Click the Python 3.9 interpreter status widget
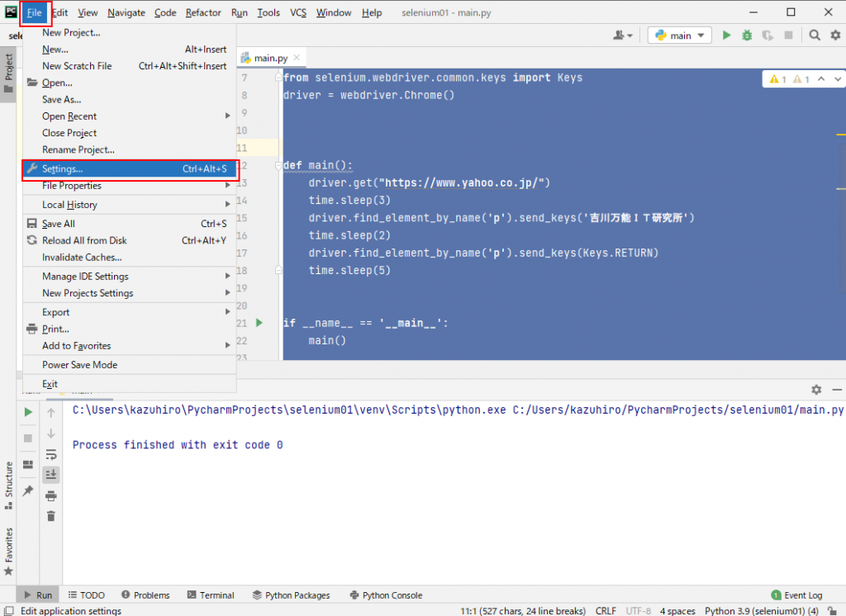This screenshot has height=616, width=846. click(760, 611)
